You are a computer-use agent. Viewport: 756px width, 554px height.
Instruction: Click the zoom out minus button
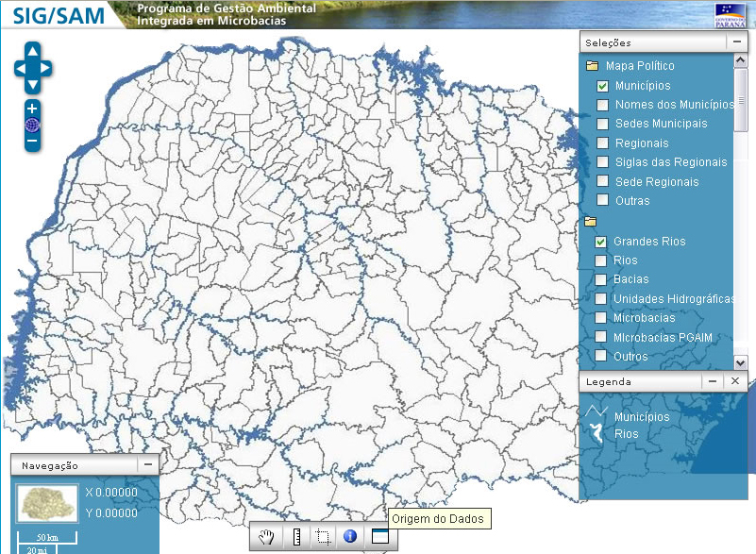(32, 142)
